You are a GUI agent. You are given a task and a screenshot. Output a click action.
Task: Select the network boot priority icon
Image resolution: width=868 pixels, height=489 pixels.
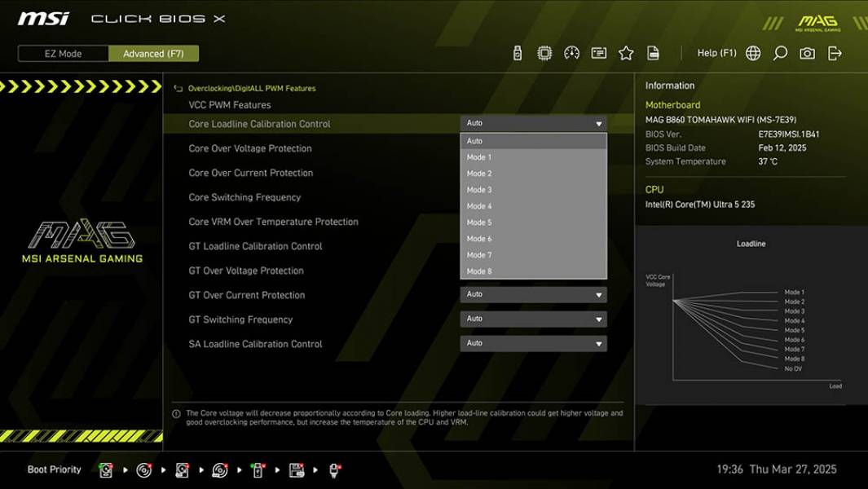tap(334, 470)
